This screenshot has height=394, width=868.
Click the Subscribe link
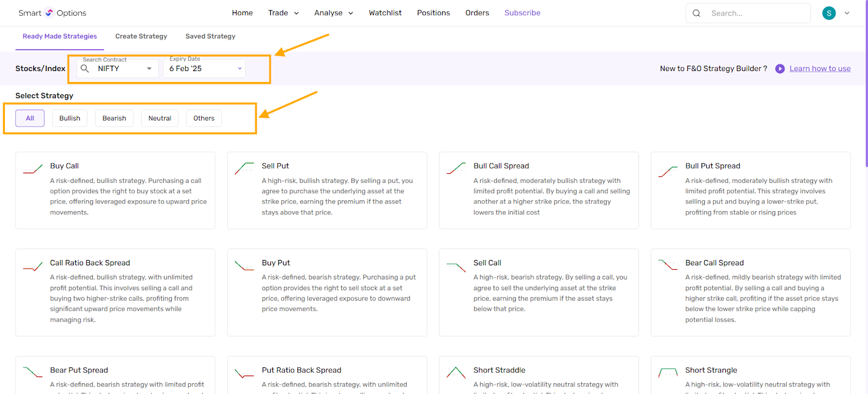pyautogui.click(x=522, y=13)
